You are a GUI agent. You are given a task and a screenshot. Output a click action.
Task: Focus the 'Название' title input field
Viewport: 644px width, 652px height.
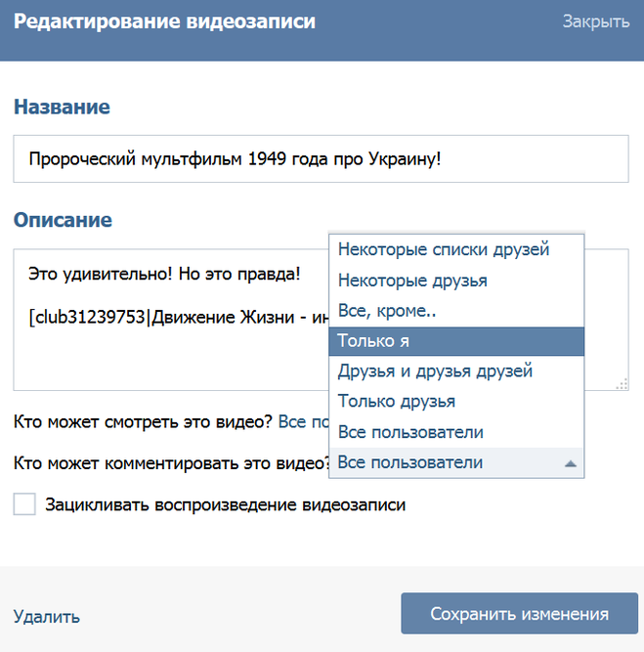[x=321, y=158]
